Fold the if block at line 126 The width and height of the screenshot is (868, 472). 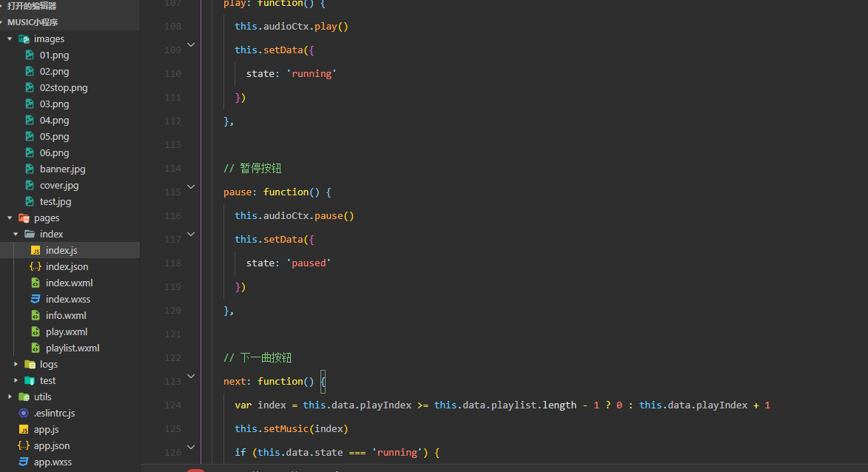click(x=191, y=447)
